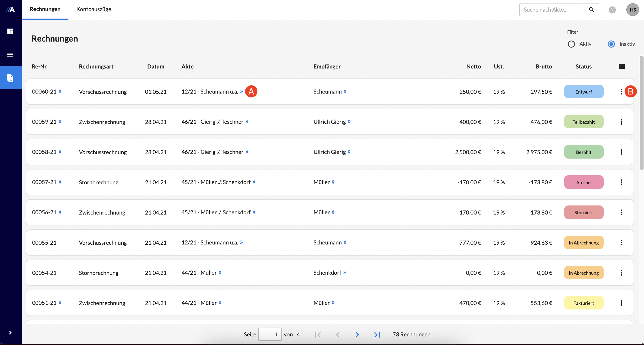
Task: Open invoice 00058-21 via double arrow
Action: pyautogui.click(x=60, y=152)
